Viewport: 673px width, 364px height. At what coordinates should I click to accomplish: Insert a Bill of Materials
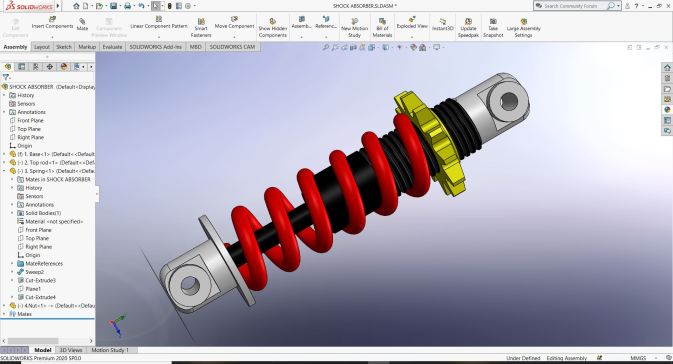pos(382,28)
